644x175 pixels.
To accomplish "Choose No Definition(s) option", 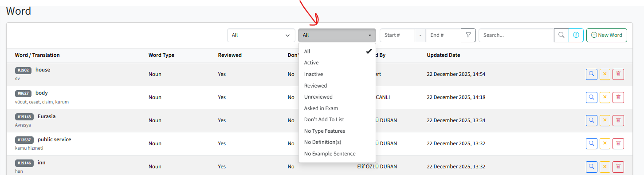I will [x=337, y=142].
